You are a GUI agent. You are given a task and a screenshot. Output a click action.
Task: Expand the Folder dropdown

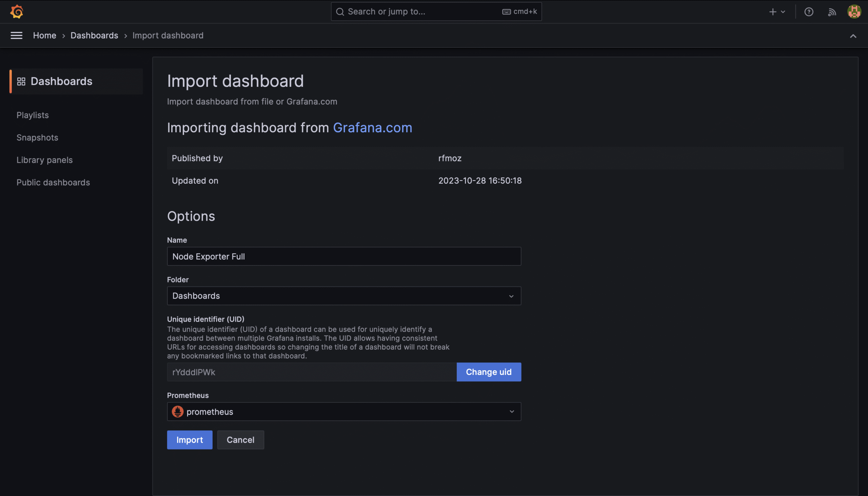tap(344, 296)
